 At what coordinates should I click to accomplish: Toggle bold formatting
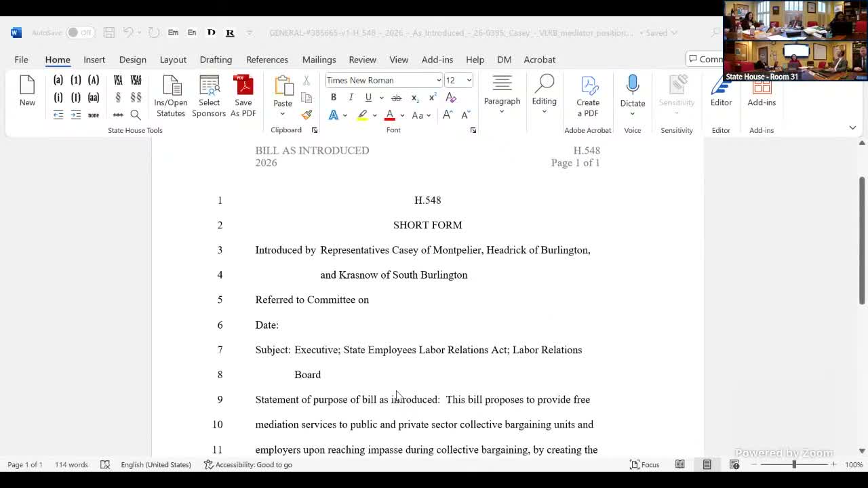tap(333, 98)
